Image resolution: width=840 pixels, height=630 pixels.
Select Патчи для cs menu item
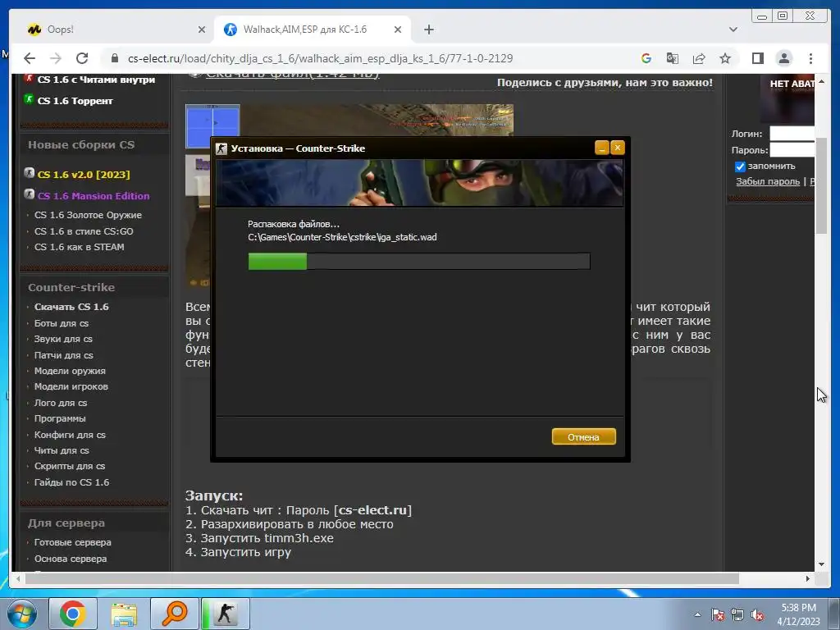coord(64,355)
